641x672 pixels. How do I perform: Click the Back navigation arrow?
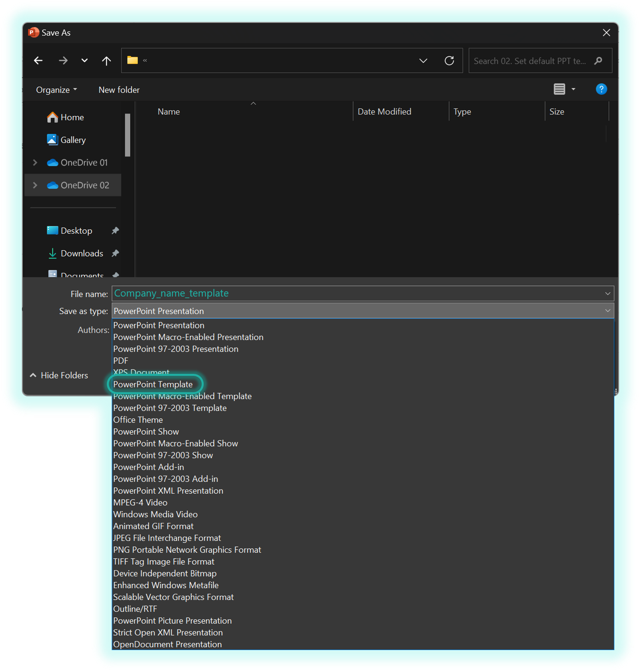[x=38, y=61]
